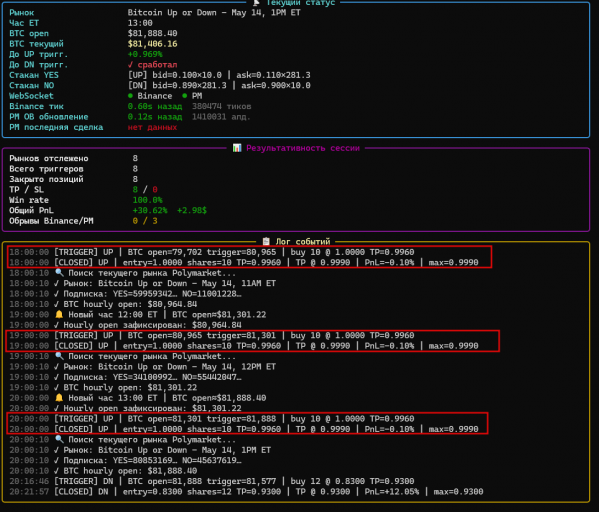Click the 20:16:46 [TRIGGER] DN log line

[x=212, y=481]
